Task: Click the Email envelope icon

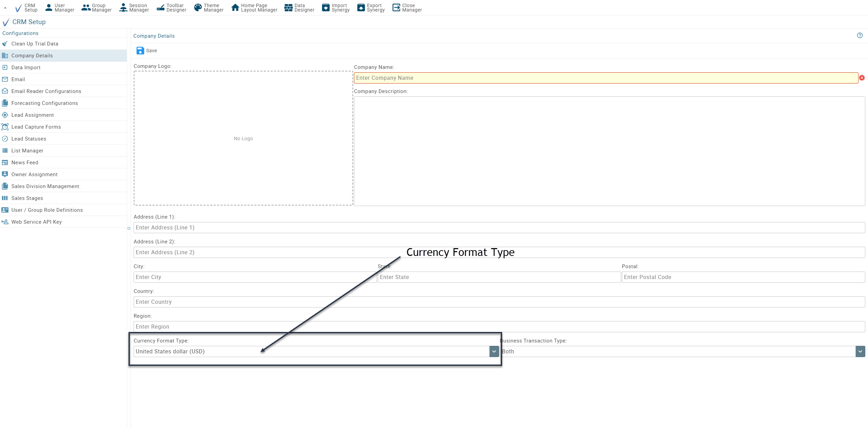Action: 5,79
